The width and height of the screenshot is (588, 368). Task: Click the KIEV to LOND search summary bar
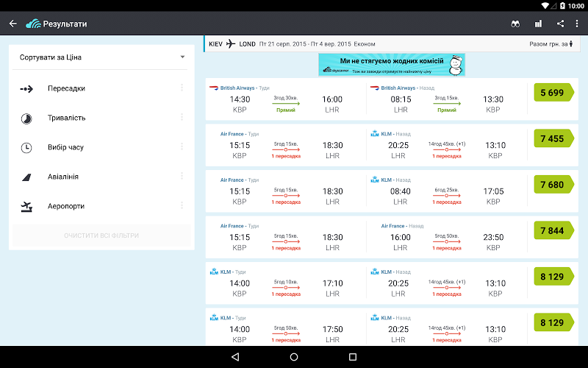click(x=391, y=44)
